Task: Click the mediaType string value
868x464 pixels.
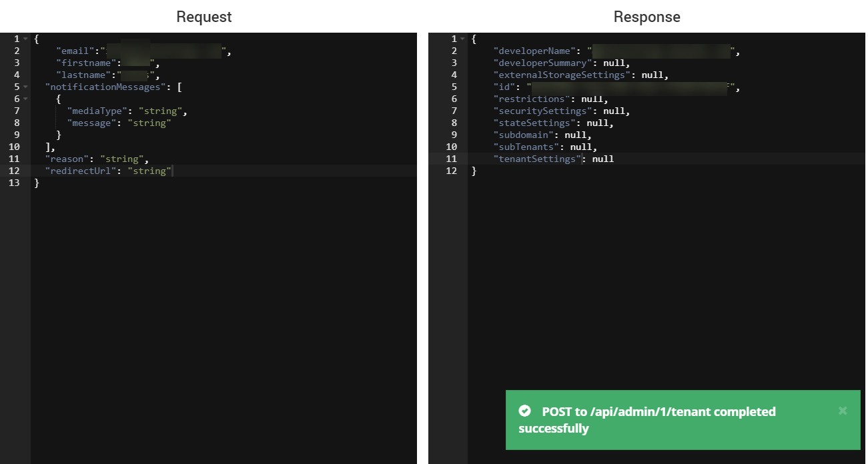Action: (x=161, y=111)
